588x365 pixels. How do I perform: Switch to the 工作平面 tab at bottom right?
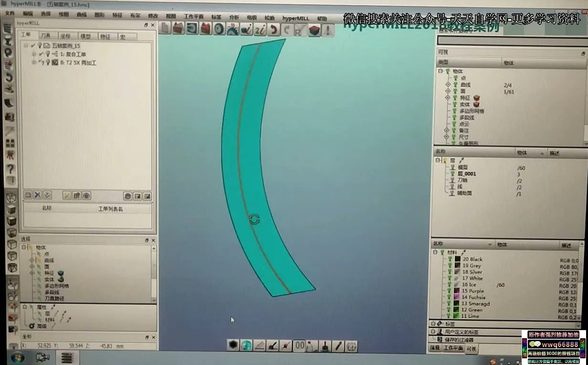pos(453,348)
